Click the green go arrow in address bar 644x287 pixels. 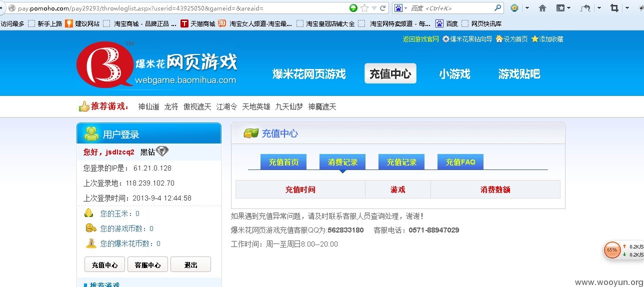click(x=353, y=8)
